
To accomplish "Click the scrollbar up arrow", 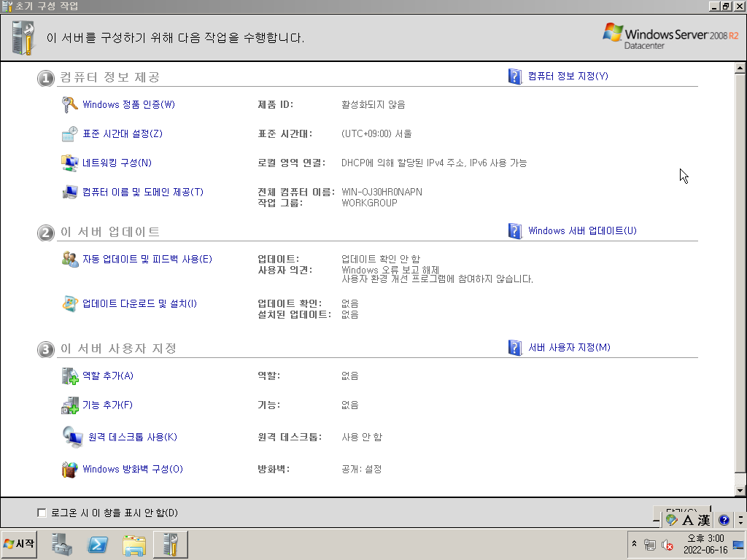I will tap(740, 68).
